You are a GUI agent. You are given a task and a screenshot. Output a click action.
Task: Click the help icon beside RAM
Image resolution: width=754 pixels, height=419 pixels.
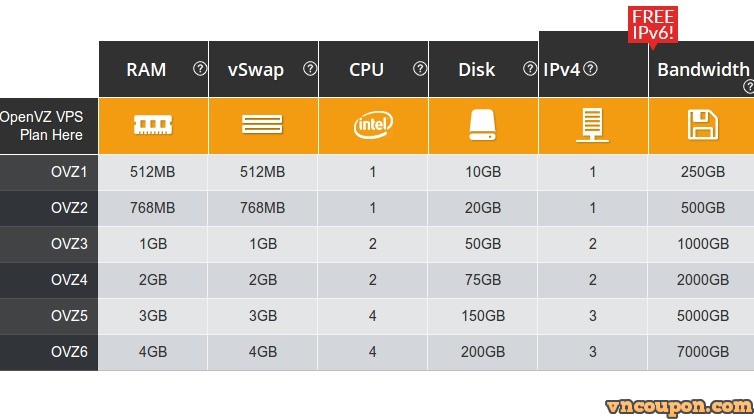pos(200,69)
